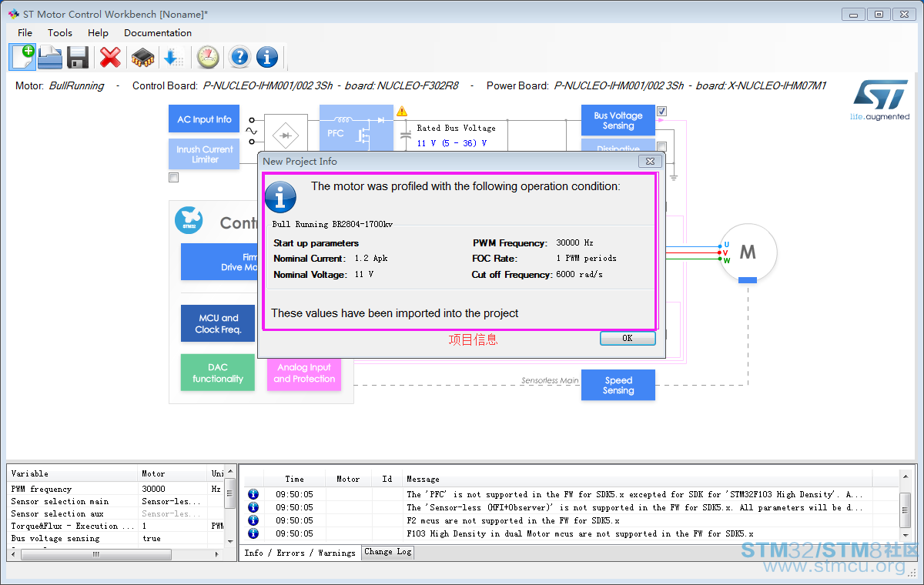924x585 pixels.
Task: Click motor name 'BullRunning' in header
Action: tap(76, 85)
